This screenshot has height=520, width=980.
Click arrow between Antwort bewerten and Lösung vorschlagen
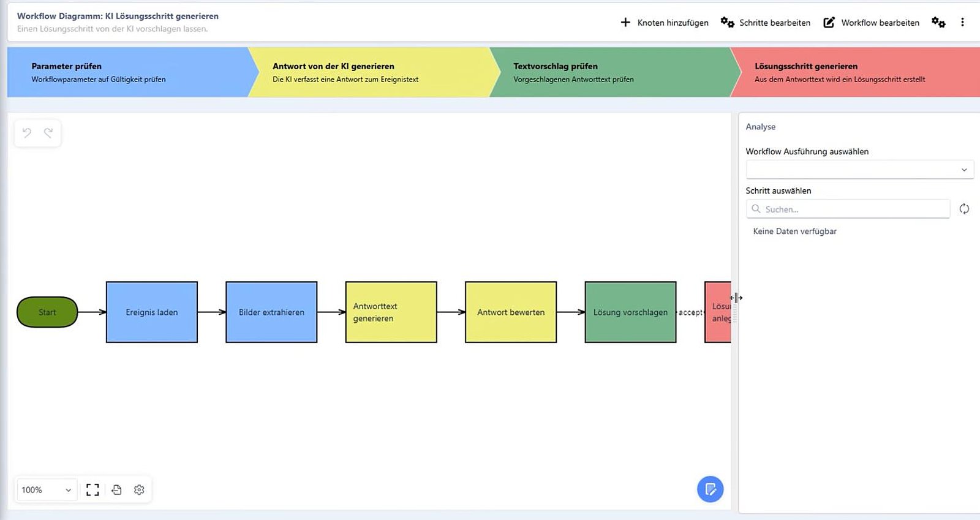[x=571, y=312]
